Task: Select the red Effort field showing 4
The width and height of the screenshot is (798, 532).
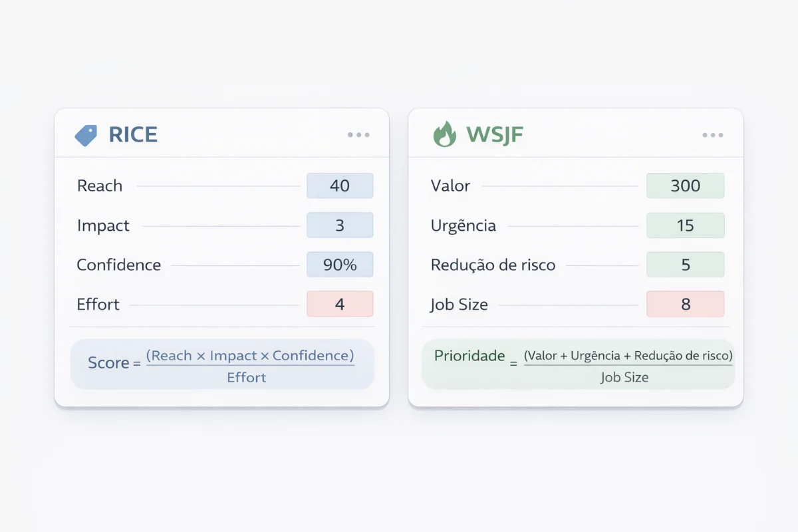Action: [340, 304]
